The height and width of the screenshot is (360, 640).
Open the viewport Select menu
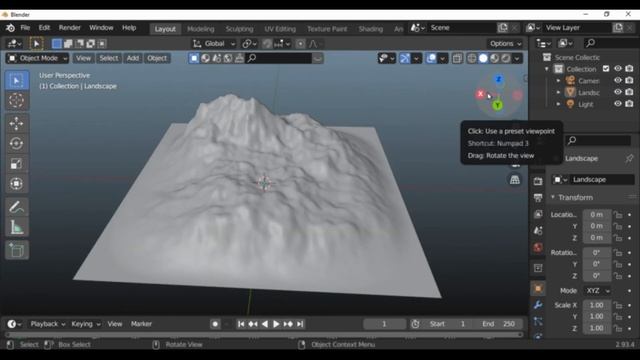[x=109, y=58]
